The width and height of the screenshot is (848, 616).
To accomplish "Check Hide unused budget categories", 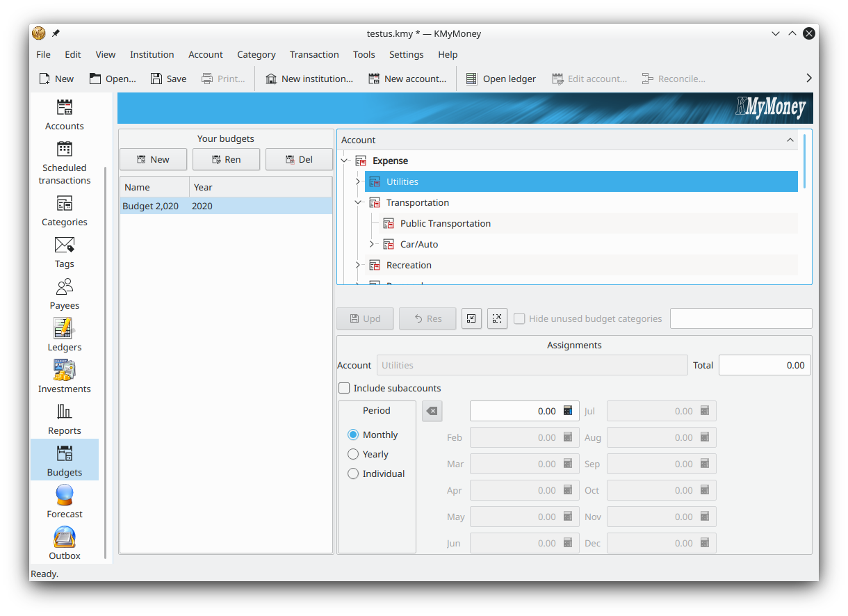I will (x=519, y=318).
